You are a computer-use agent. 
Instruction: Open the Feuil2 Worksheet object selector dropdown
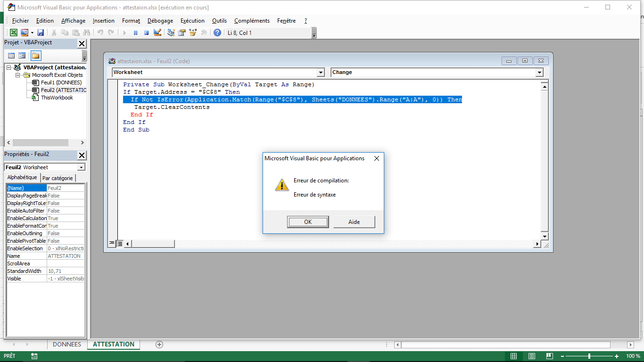pyautogui.click(x=82, y=167)
